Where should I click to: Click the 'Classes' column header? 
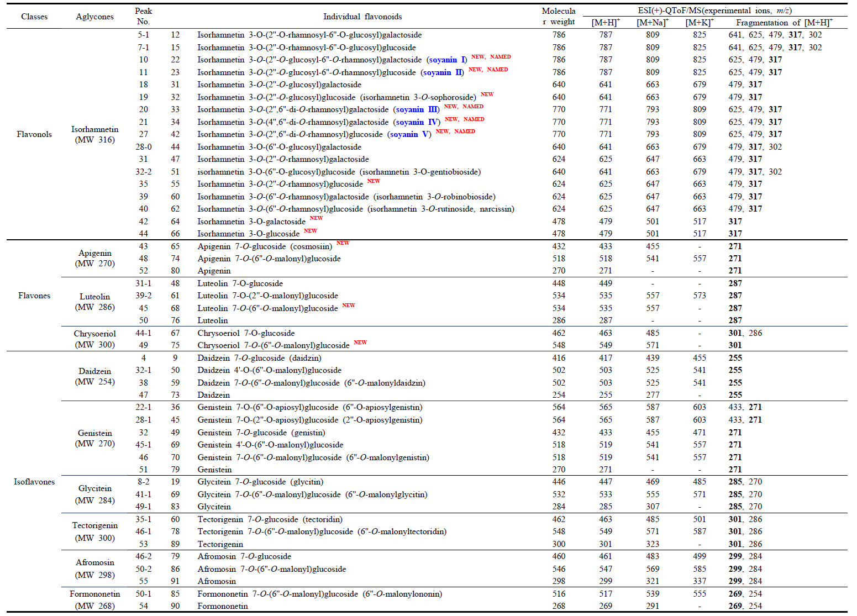(34, 17)
